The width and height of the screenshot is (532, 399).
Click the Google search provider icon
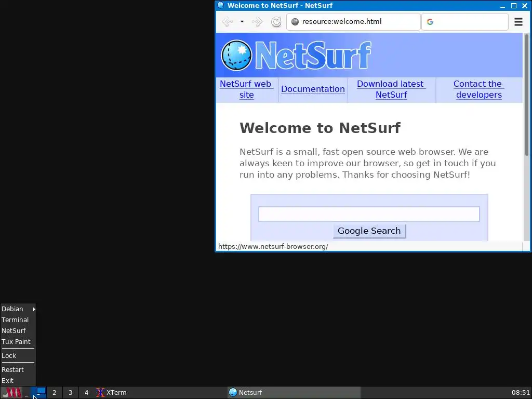click(x=430, y=22)
